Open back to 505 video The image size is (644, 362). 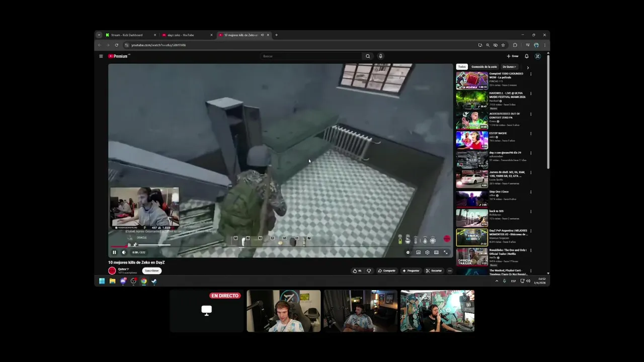point(472,218)
